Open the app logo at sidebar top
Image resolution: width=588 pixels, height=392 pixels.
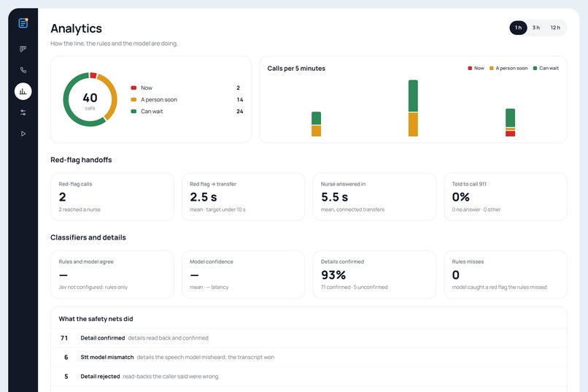23,23
